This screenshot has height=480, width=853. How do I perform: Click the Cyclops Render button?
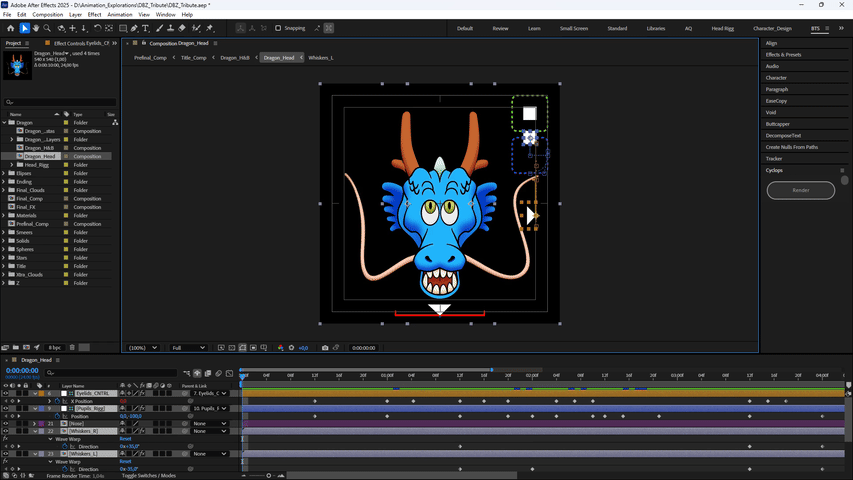point(800,190)
